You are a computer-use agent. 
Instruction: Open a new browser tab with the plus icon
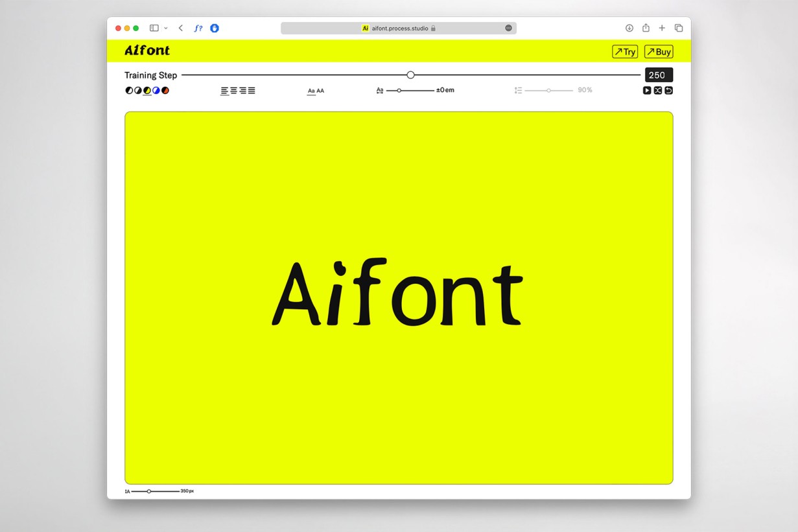662,28
